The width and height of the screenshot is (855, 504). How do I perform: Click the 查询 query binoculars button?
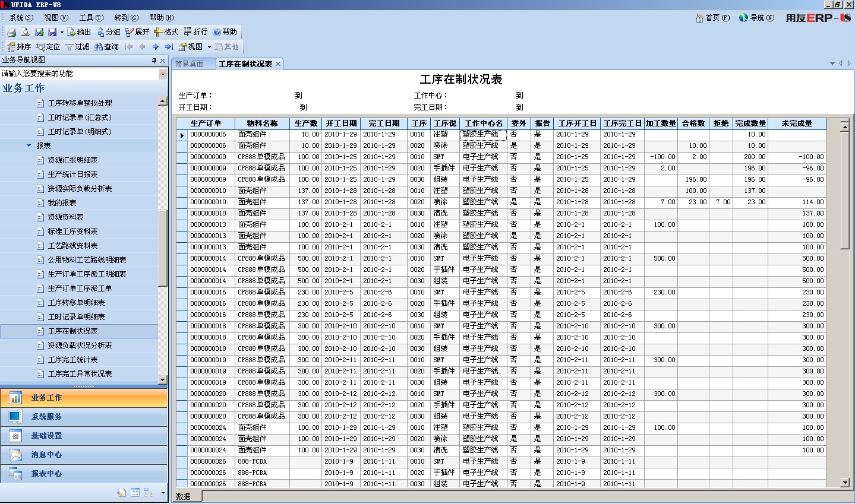click(x=106, y=47)
